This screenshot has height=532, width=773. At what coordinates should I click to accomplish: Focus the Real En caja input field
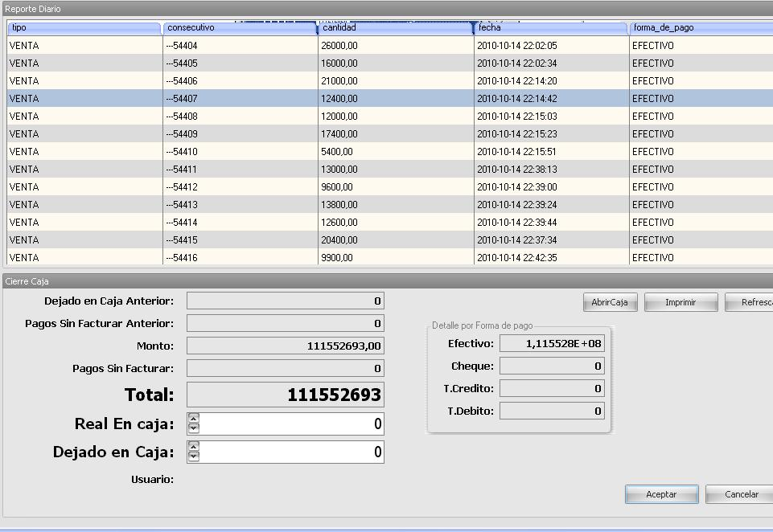(291, 424)
